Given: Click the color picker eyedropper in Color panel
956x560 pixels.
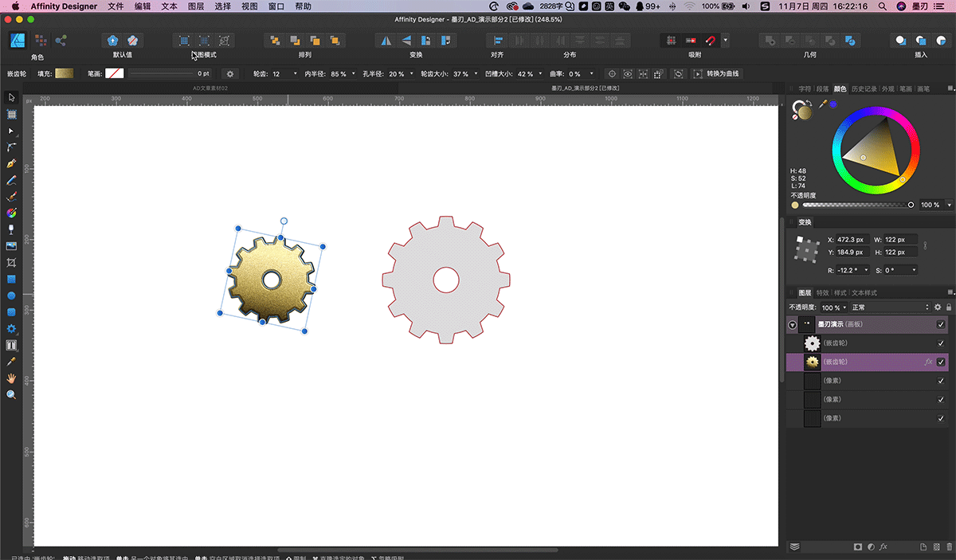Looking at the screenshot, I should [x=823, y=104].
